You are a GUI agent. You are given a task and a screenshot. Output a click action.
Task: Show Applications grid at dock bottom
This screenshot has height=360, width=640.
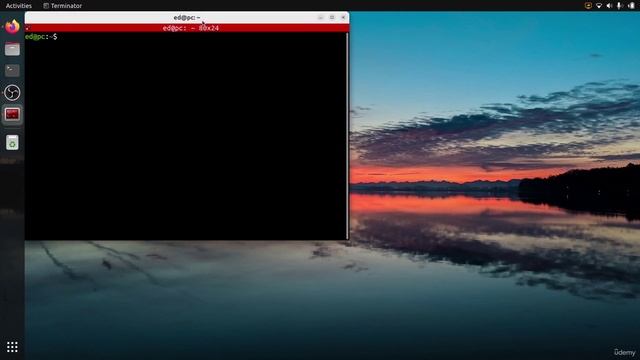(12, 347)
